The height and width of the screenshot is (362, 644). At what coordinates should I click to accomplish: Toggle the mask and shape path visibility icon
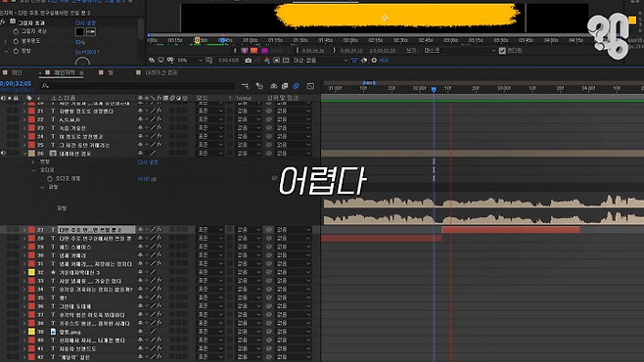[170, 61]
